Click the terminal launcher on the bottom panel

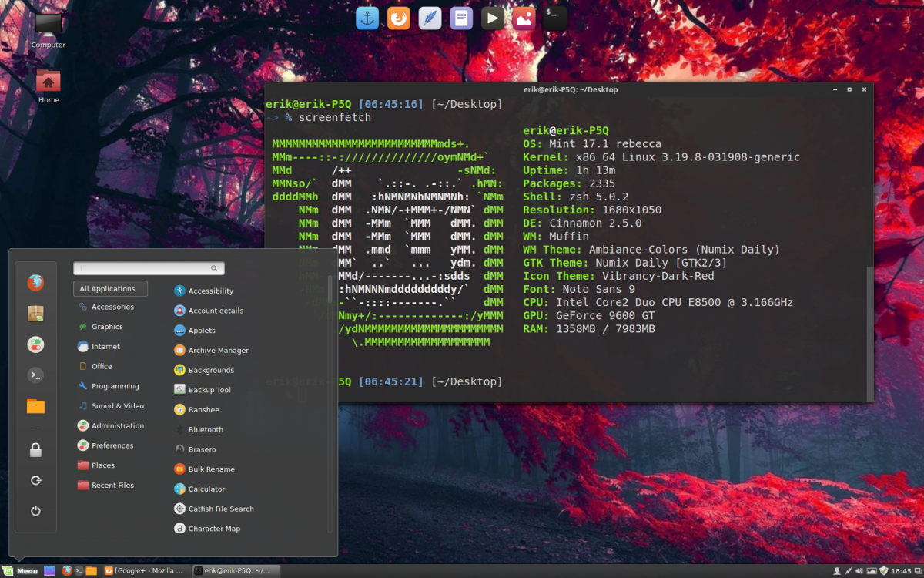coord(79,571)
